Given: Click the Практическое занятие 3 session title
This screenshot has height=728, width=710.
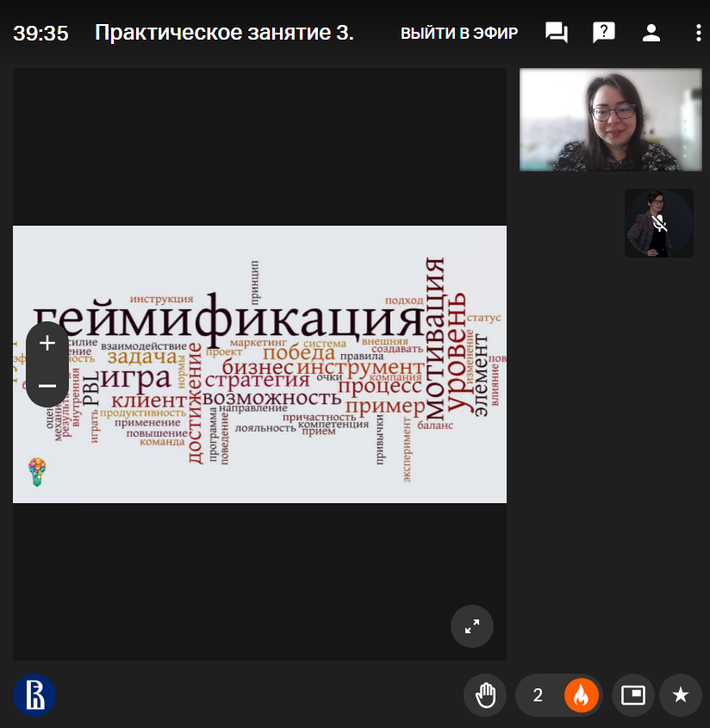Looking at the screenshot, I should click(x=224, y=34).
